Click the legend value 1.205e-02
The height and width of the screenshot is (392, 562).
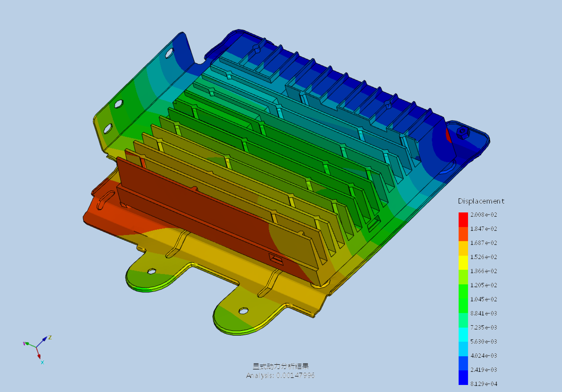click(484, 285)
